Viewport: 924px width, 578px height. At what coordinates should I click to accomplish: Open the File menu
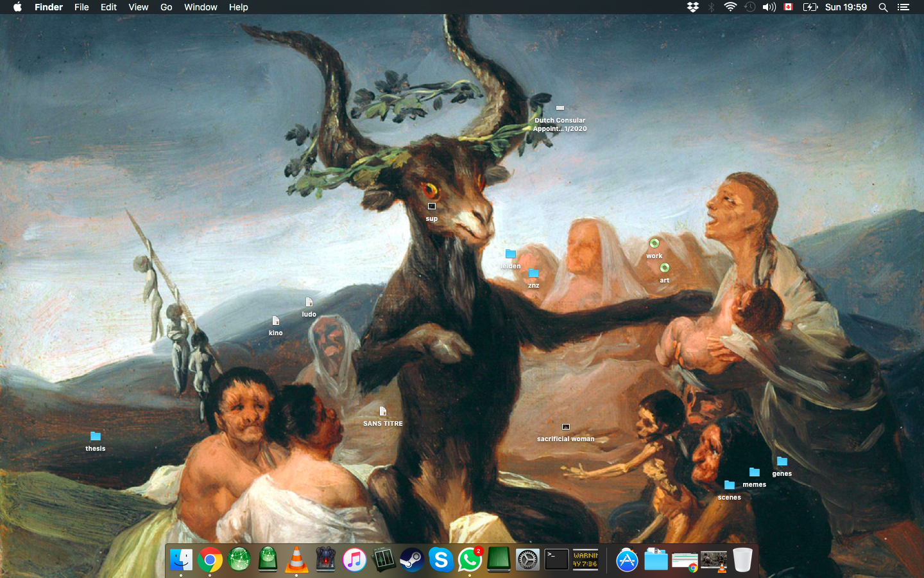[x=81, y=7]
